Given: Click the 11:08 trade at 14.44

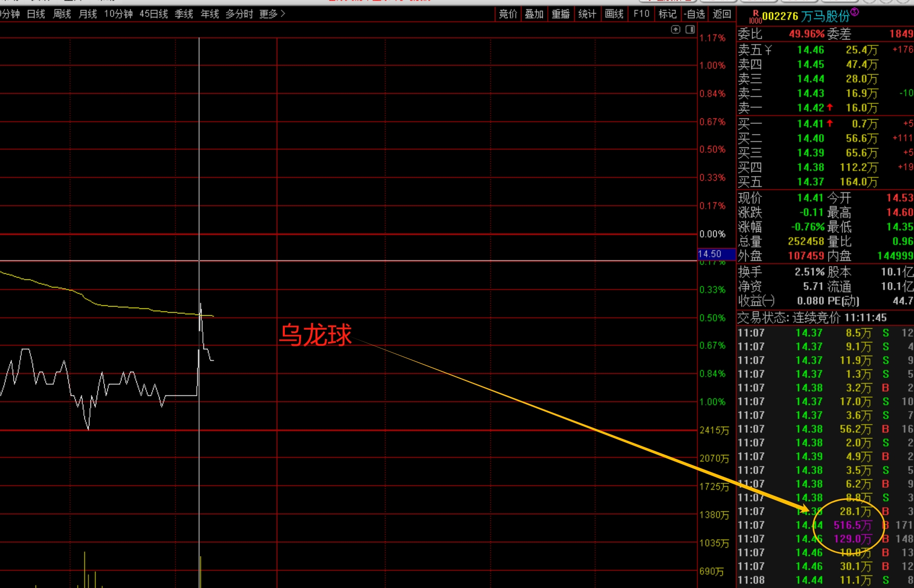Looking at the screenshot, I should click(825, 580).
